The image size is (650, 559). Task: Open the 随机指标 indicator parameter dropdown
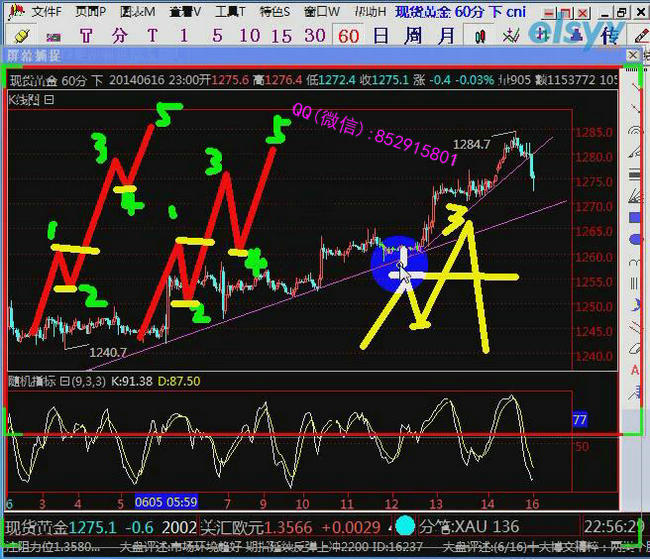pos(64,381)
